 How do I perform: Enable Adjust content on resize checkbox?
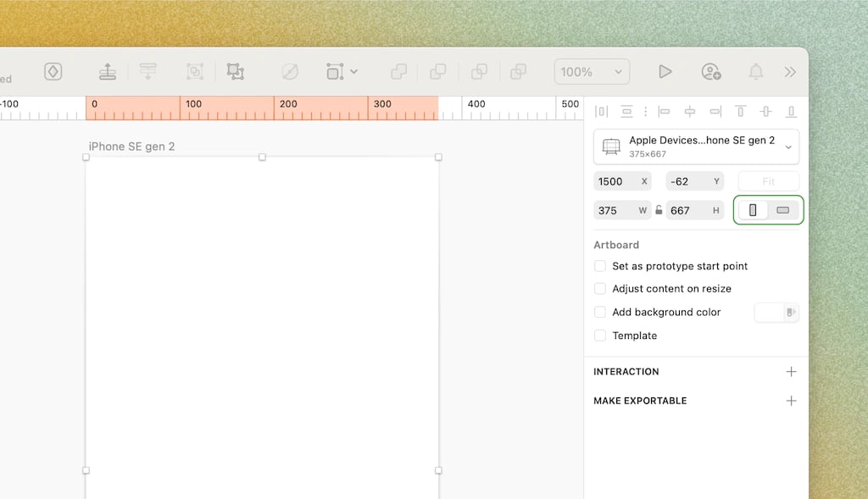(600, 289)
